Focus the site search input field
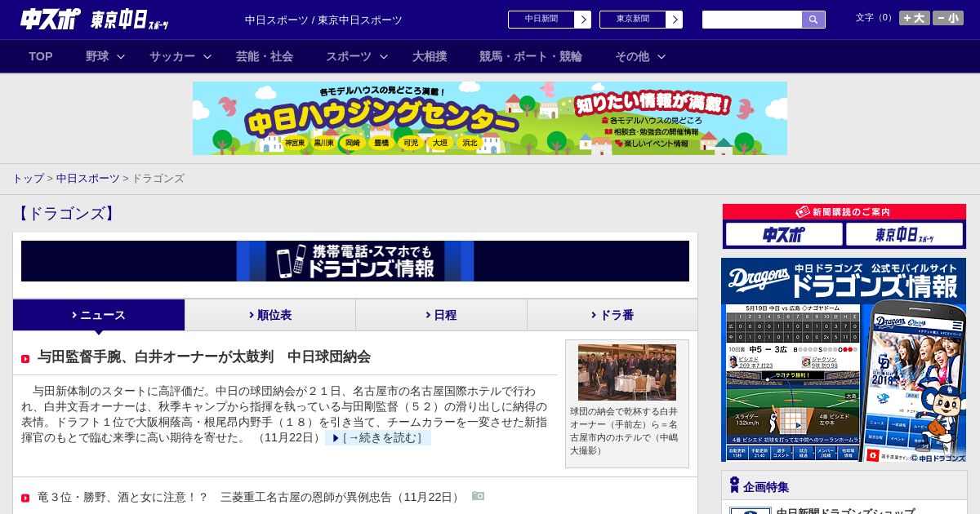 [x=752, y=20]
